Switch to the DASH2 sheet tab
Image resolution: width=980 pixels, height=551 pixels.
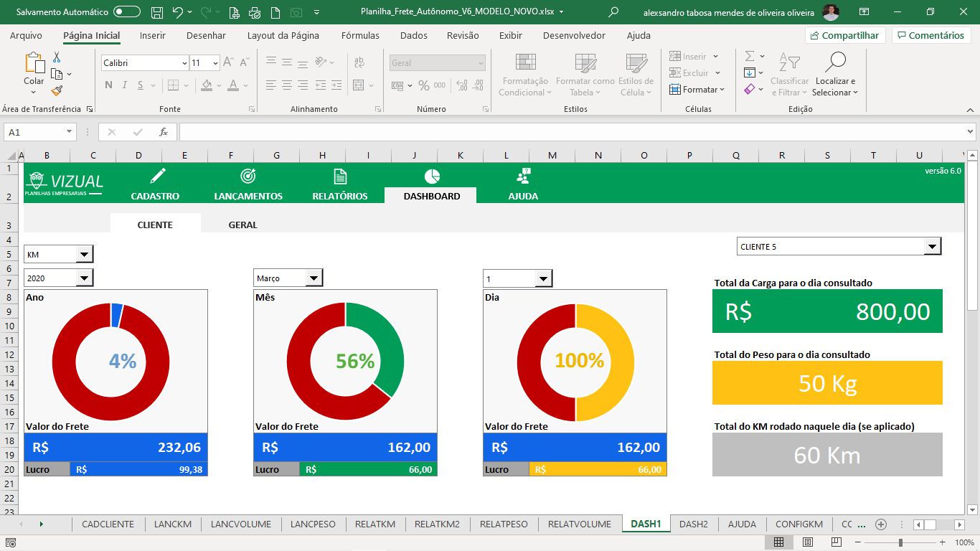click(693, 524)
